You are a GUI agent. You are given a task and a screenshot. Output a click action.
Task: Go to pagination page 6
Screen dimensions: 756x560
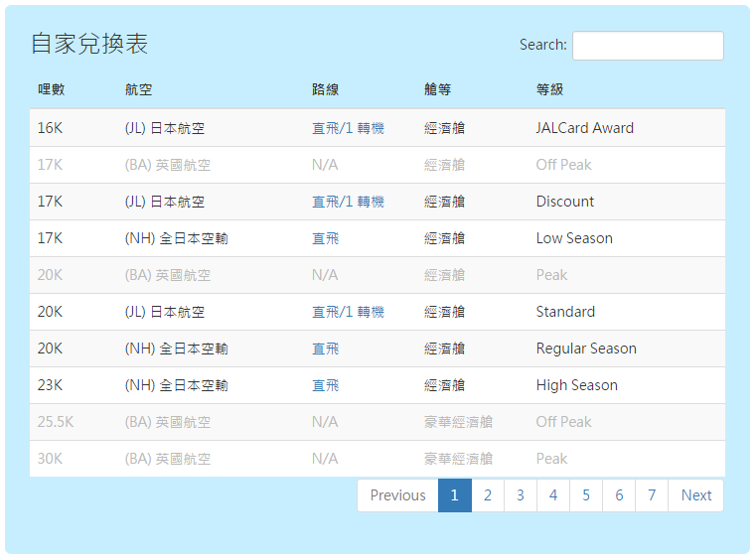click(619, 495)
